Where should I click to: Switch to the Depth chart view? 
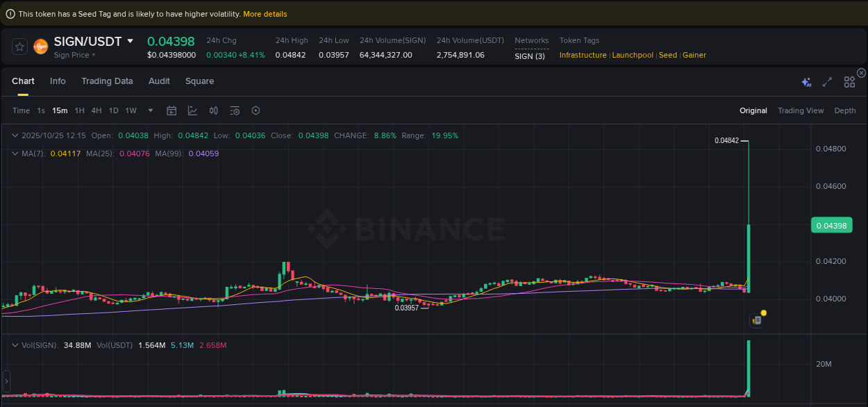pyautogui.click(x=845, y=110)
